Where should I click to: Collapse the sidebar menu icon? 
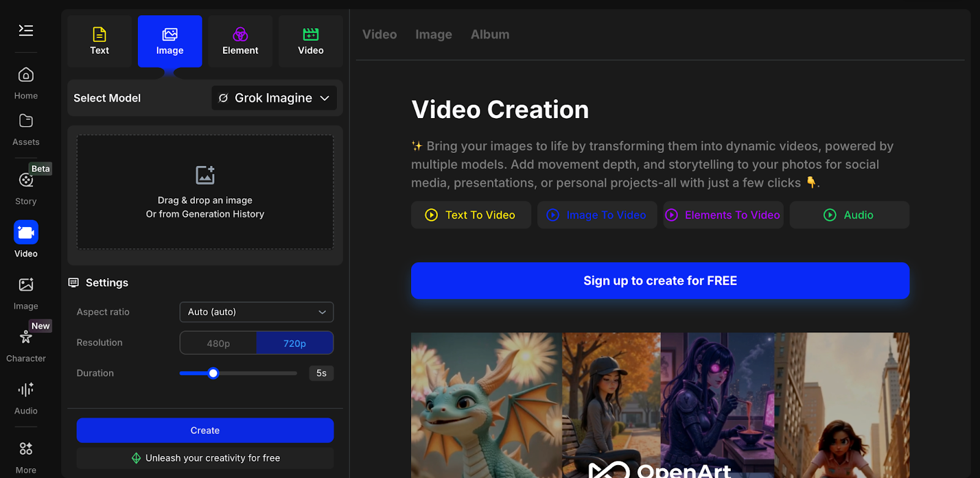coord(26,30)
